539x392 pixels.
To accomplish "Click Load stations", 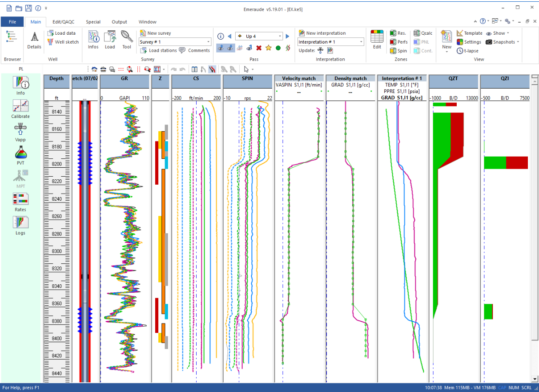I will point(158,50).
